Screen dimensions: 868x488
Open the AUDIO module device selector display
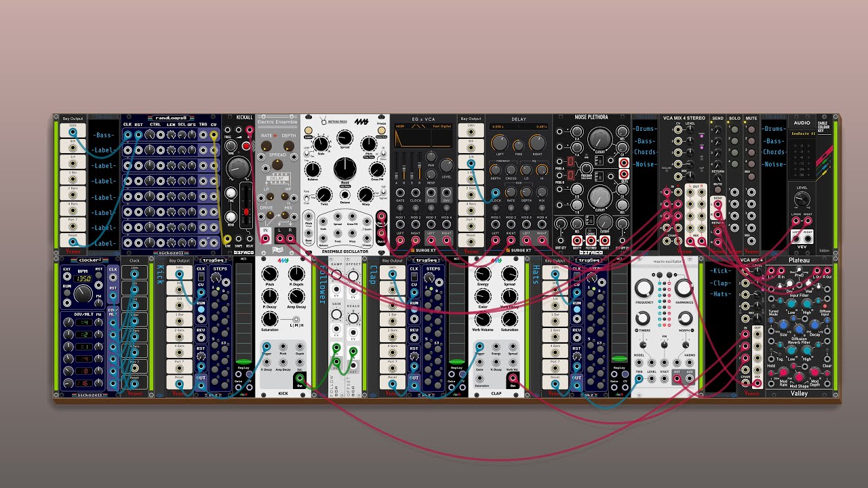(803, 134)
